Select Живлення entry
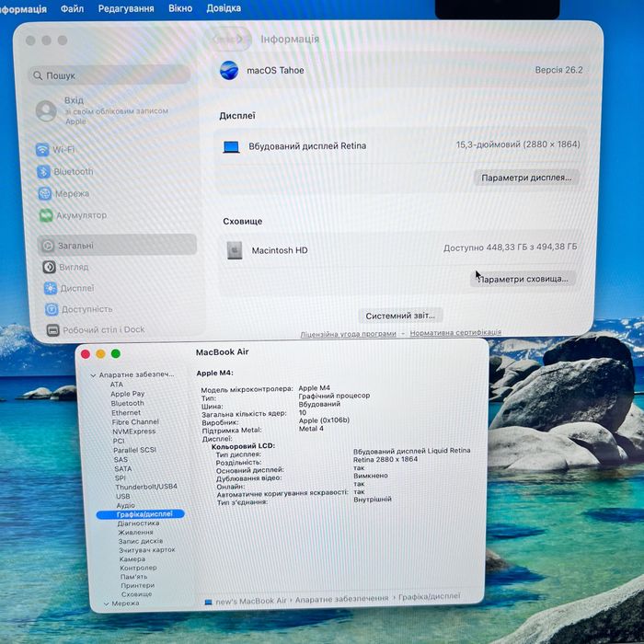Image resolution: width=644 pixels, height=644 pixels. [135, 533]
